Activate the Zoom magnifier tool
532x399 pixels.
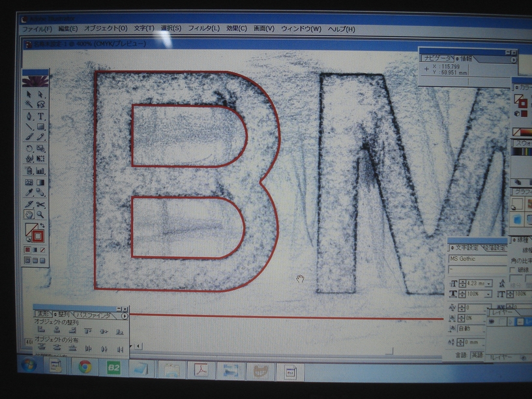(41, 215)
